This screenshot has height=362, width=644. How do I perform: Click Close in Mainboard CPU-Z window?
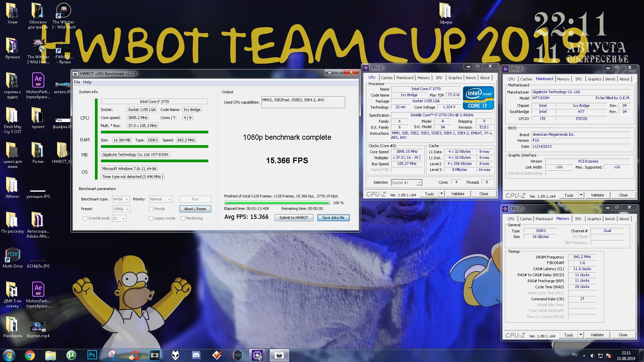click(623, 195)
